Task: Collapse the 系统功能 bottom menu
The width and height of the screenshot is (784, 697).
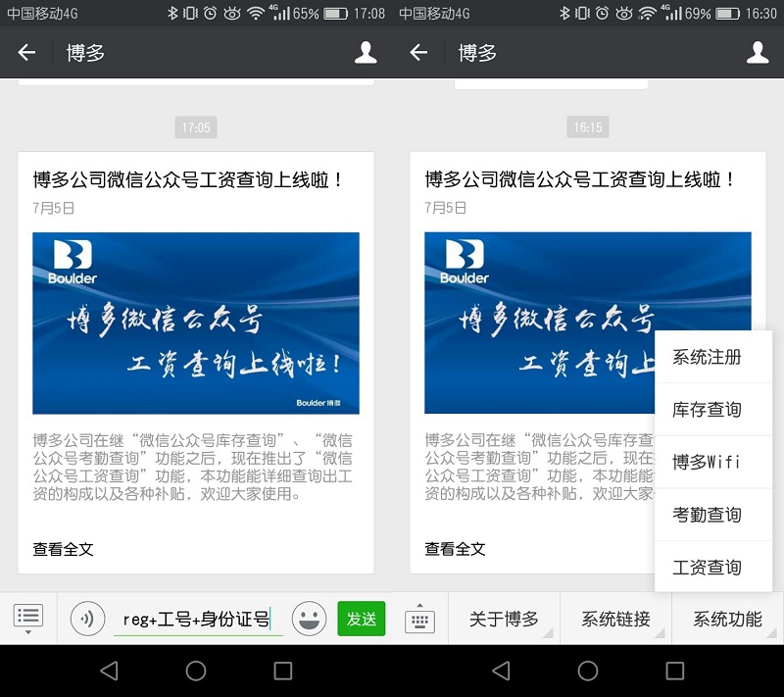Action: (x=727, y=619)
